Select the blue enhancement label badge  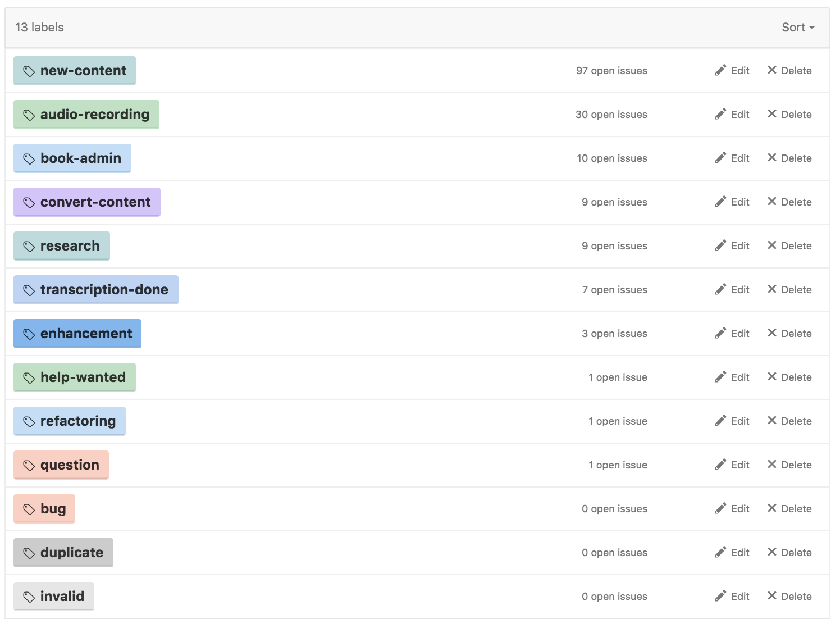pyautogui.click(x=77, y=334)
